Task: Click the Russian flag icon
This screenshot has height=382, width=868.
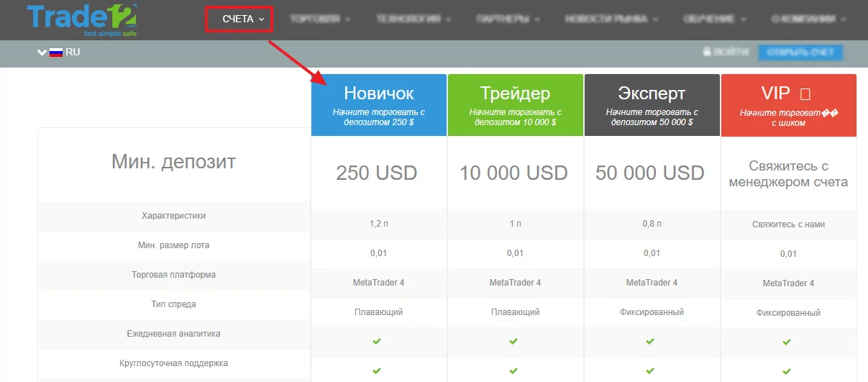Action: (x=56, y=53)
